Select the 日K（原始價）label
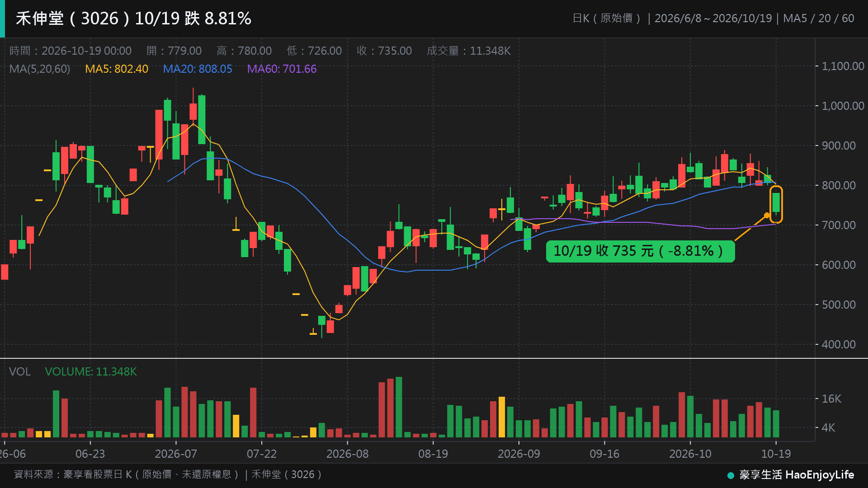Viewport: 868px width, 488px height. click(606, 19)
